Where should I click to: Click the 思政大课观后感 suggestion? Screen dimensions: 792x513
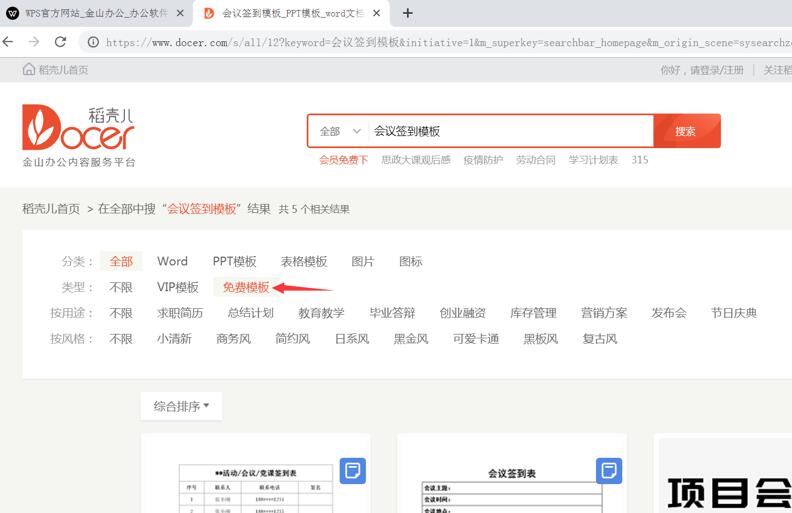pyautogui.click(x=416, y=160)
